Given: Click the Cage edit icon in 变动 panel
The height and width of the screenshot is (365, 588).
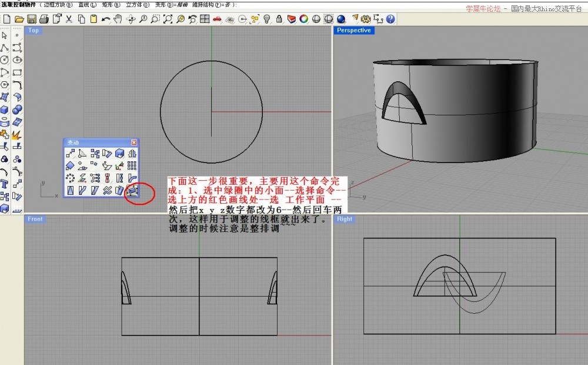Looking at the screenshot, I should pos(132,190).
